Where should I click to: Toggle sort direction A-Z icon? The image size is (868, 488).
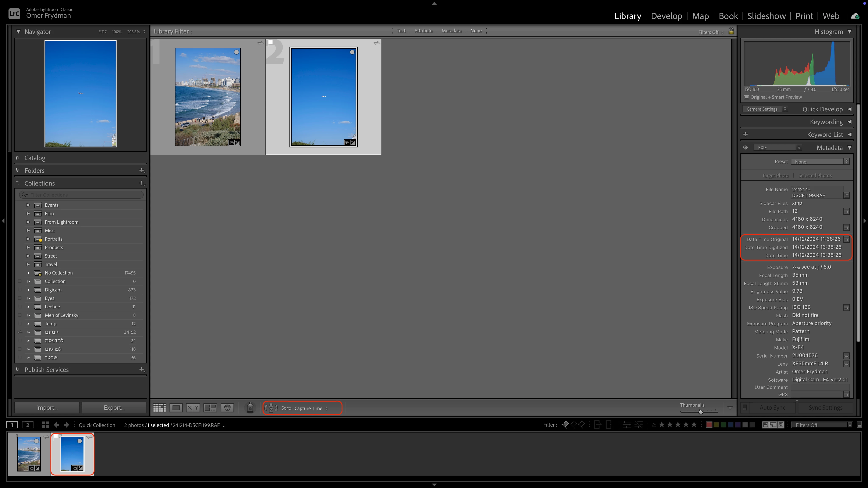271,408
